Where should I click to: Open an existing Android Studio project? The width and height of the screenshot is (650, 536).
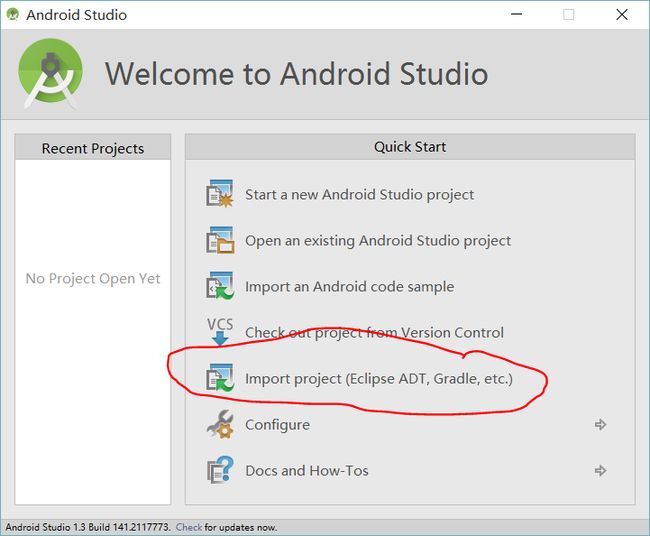pyautogui.click(x=378, y=240)
